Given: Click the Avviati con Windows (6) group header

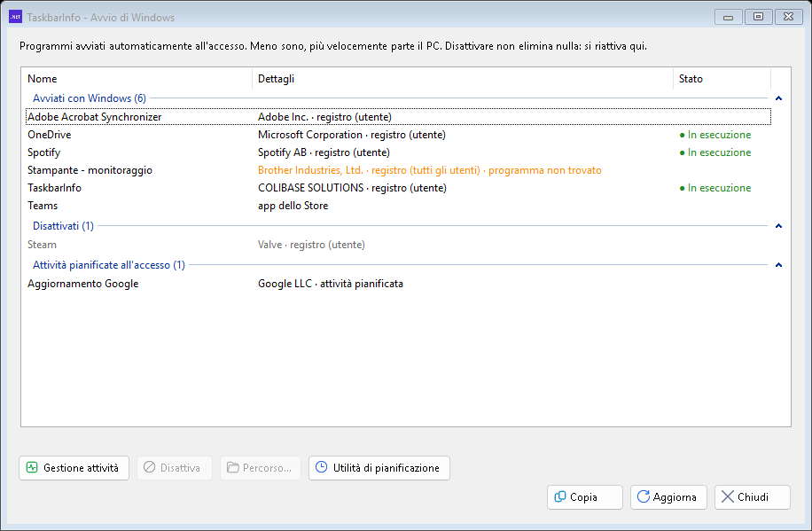Looking at the screenshot, I should [x=90, y=98].
